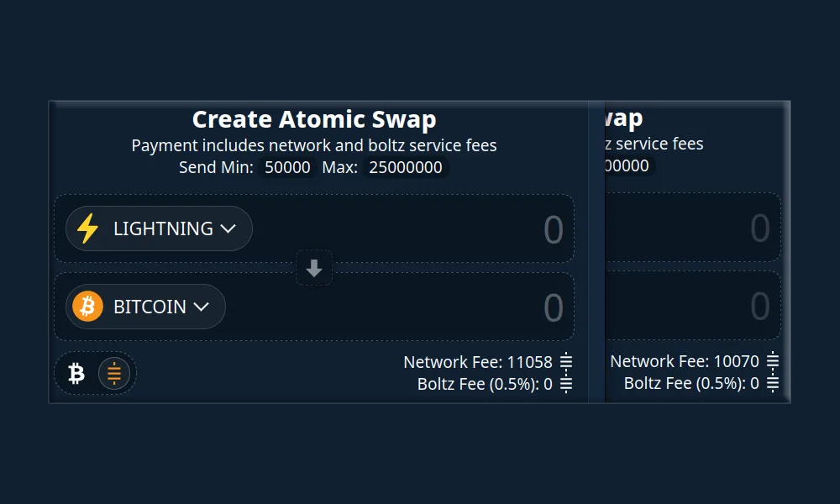840x504 pixels.
Task: Switch to the partially visible swap card
Action: pyautogui.click(x=697, y=252)
